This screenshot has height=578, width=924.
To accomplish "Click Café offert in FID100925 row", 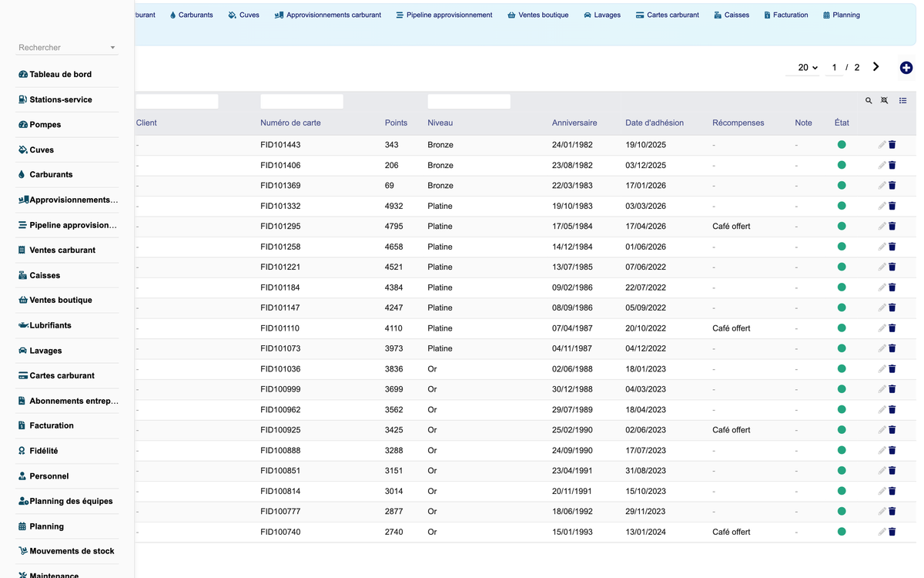I will (731, 430).
